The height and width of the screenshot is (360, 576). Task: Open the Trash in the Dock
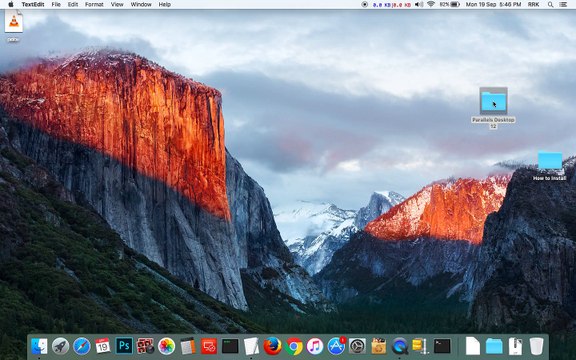pos(536,346)
